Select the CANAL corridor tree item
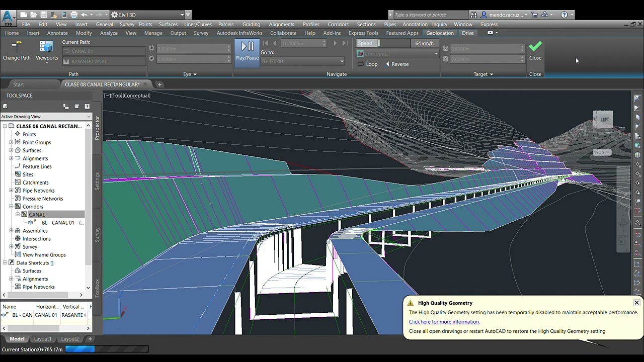This screenshot has width=644, height=362. 37,215
